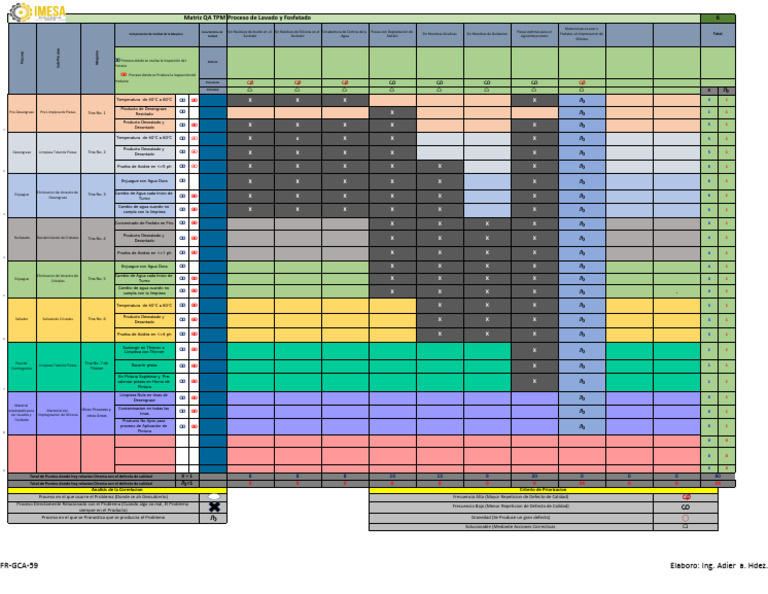Click the red circle icon beside Gravedad
This screenshot has width=768, height=594.
click(x=686, y=518)
